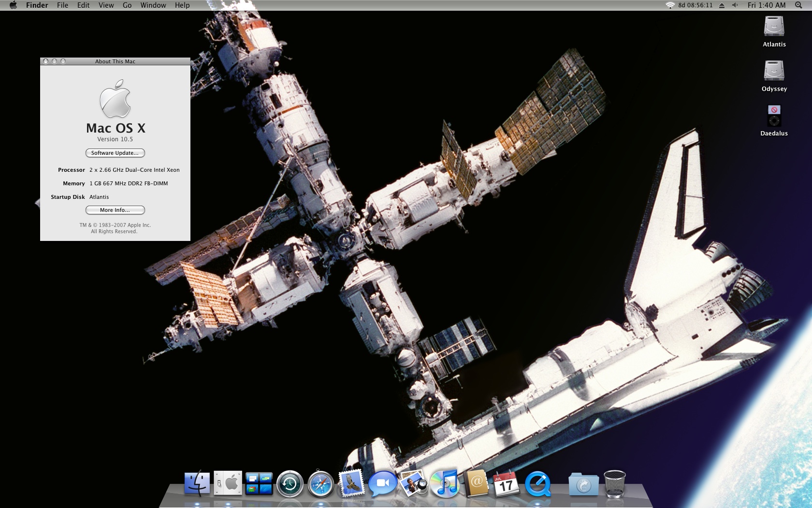Viewport: 812px width, 508px height.
Task: Launch QuickTime Player from the Dock
Action: 538,483
